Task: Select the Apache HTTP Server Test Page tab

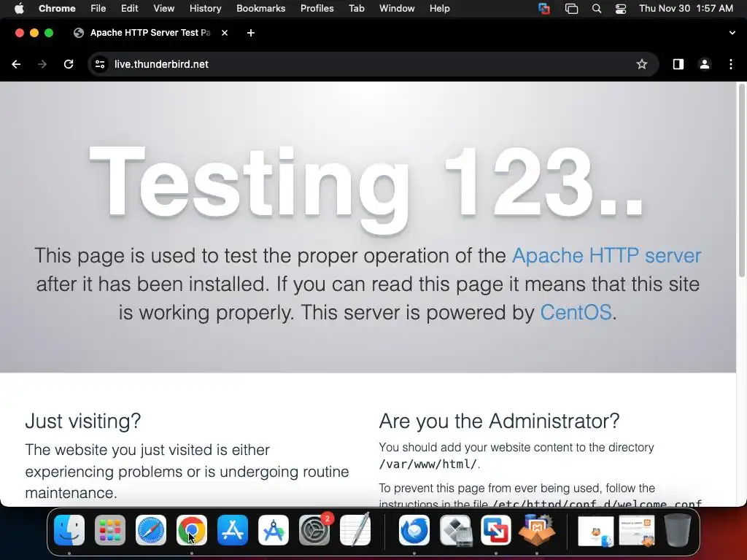Action: pyautogui.click(x=151, y=33)
